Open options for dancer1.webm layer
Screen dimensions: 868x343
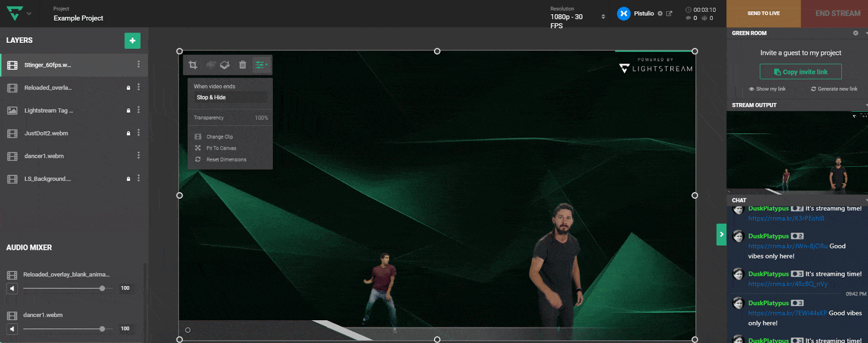coord(138,155)
